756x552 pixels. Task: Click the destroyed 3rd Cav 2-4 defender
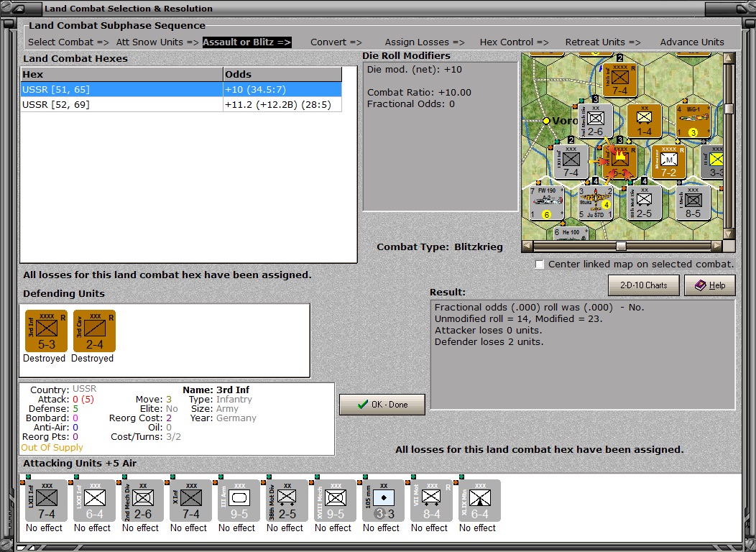click(95, 331)
